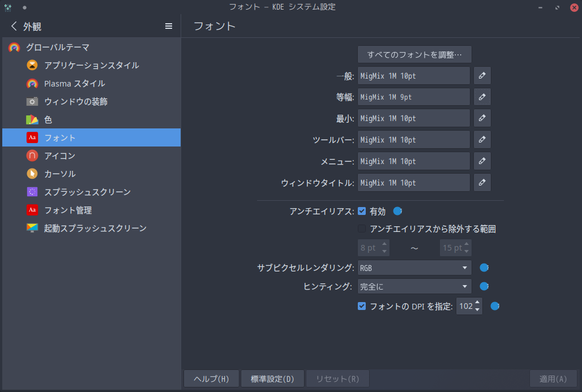Screen dimensions: 582x392
Task: Click the DPI value field showing 102
Action: [465, 306]
